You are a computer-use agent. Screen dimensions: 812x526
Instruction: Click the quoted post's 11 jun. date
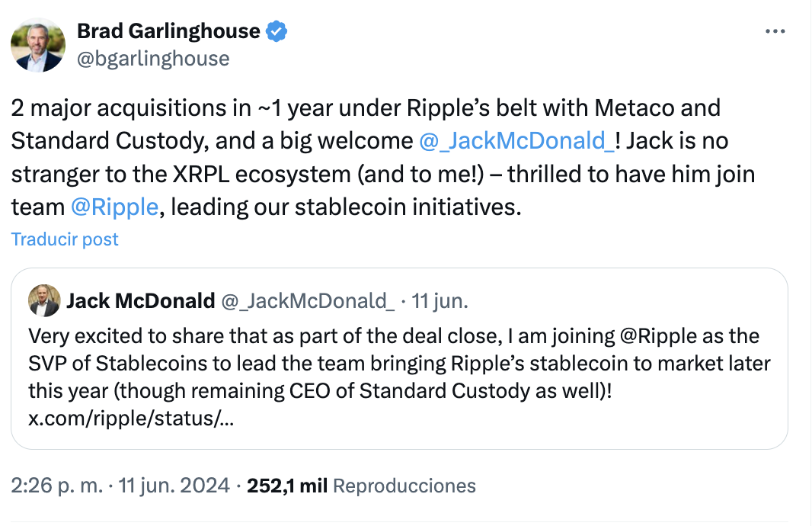[440, 301]
